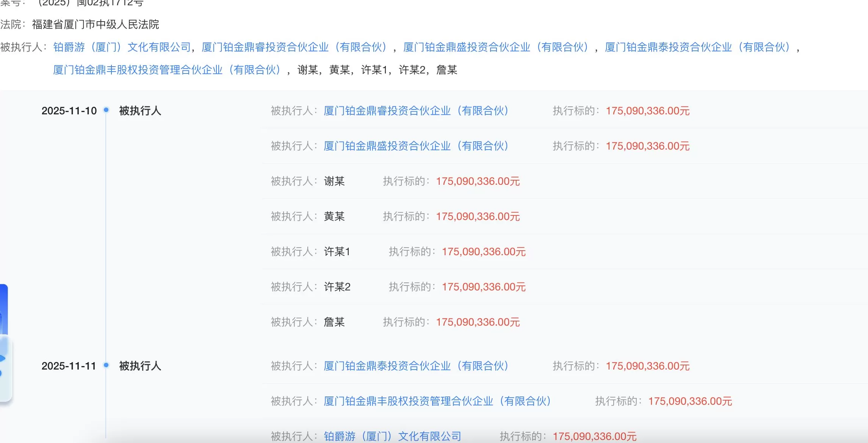The height and width of the screenshot is (443, 868).
Task: Click the timeline dot beside 2025-11-11
Action: 106,366
